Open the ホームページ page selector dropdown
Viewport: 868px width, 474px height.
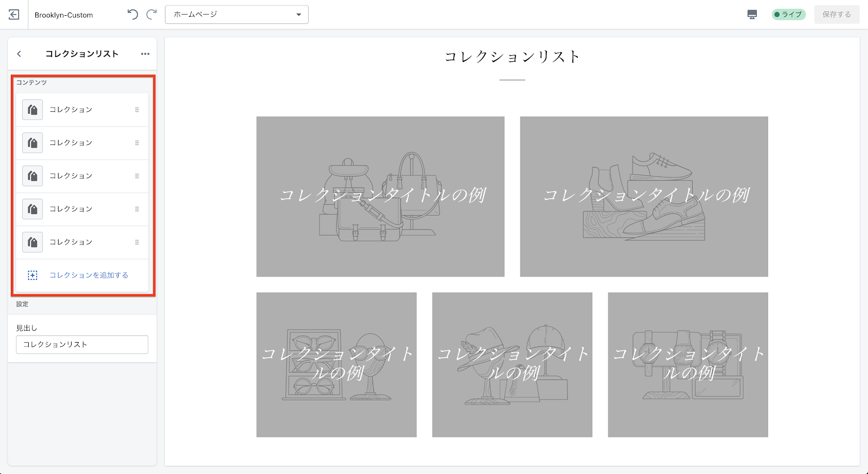[x=237, y=15]
